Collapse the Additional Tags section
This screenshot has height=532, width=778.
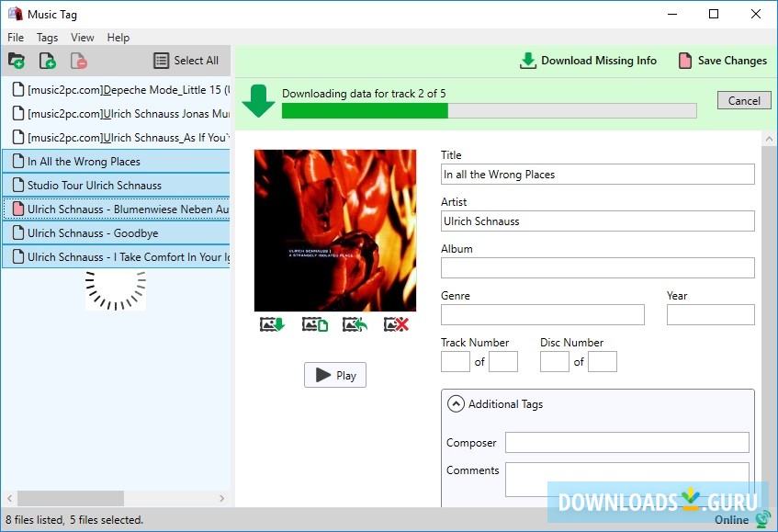(456, 404)
